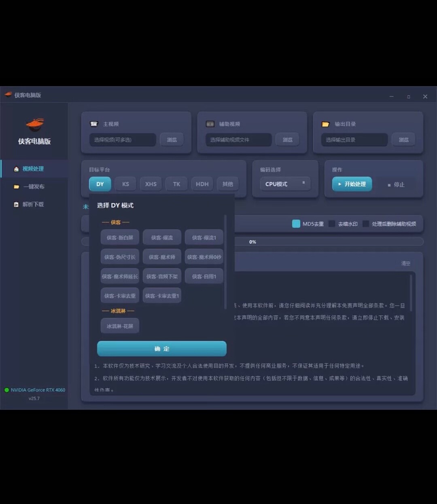This screenshot has height=504, width=437.
Task: Click the 编码选择 section label
Action: click(270, 169)
